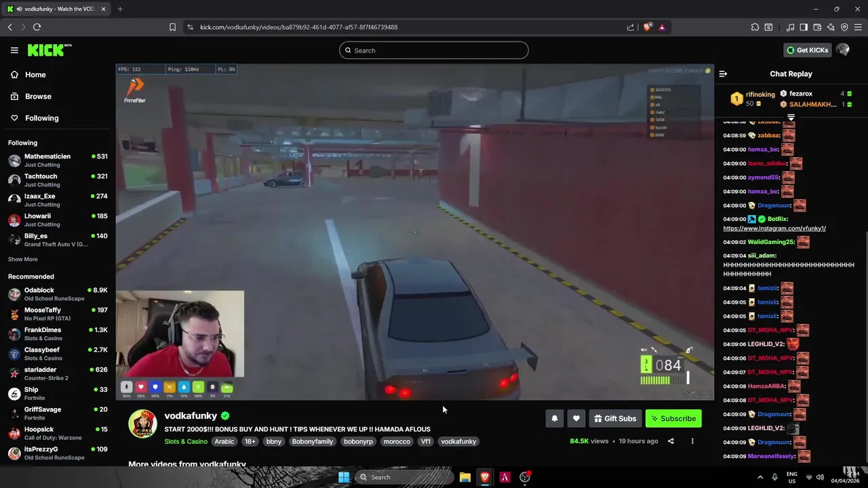Open Billy_es channel in sidebar
Screen dimensions: 868x488
58,240
